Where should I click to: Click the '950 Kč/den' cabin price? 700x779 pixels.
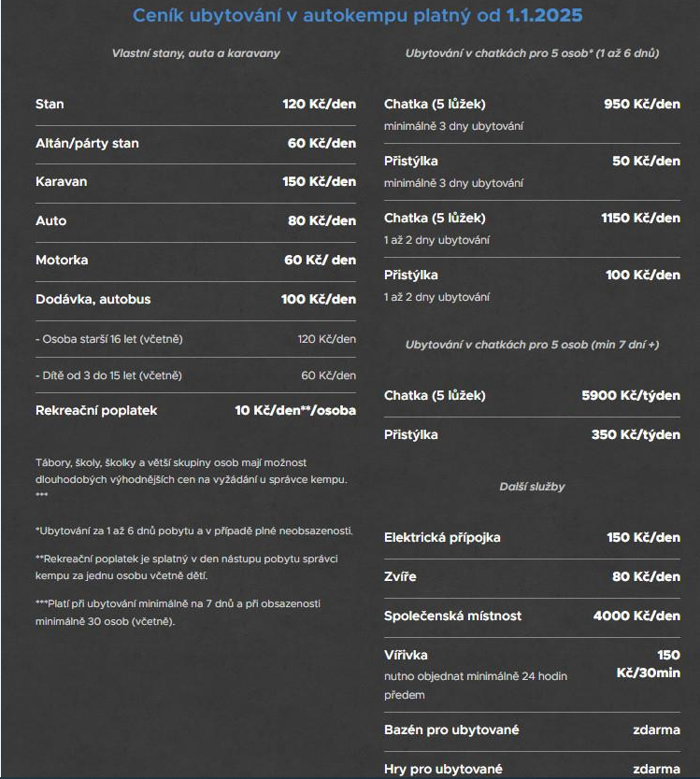tap(642, 104)
